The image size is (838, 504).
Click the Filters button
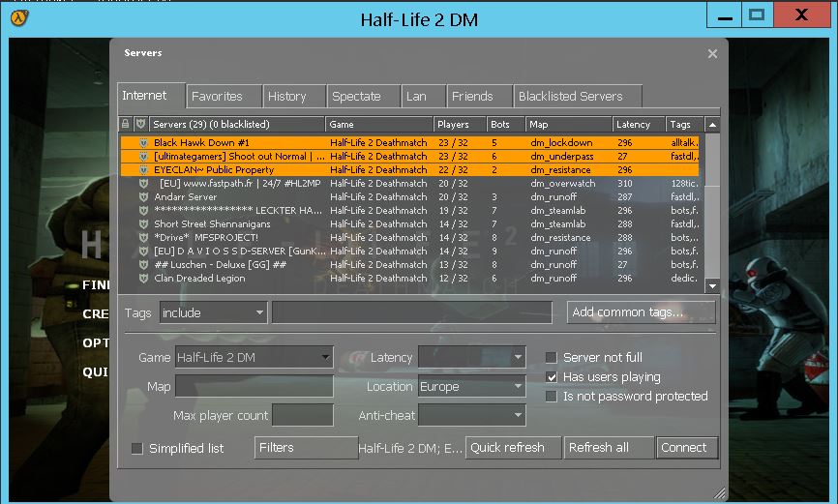click(306, 448)
